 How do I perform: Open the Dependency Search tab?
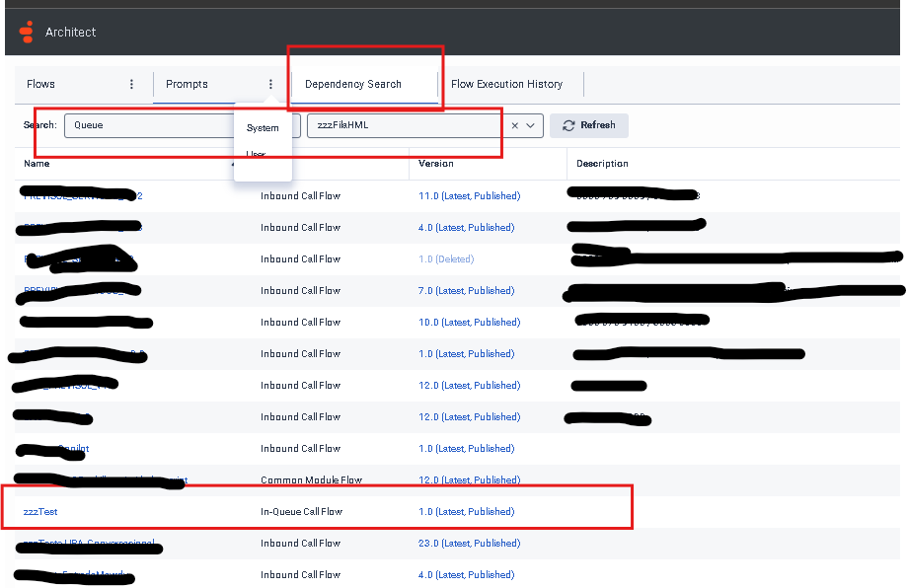[x=353, y=85]
